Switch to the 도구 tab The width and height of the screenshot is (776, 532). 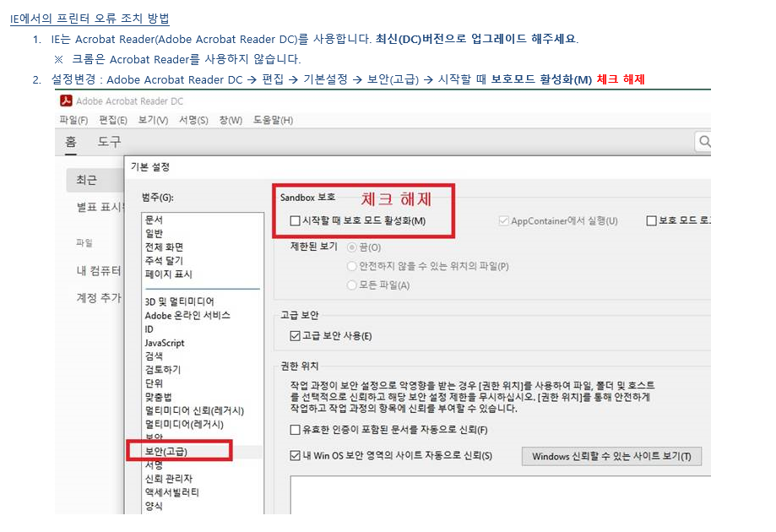point(109,141)
